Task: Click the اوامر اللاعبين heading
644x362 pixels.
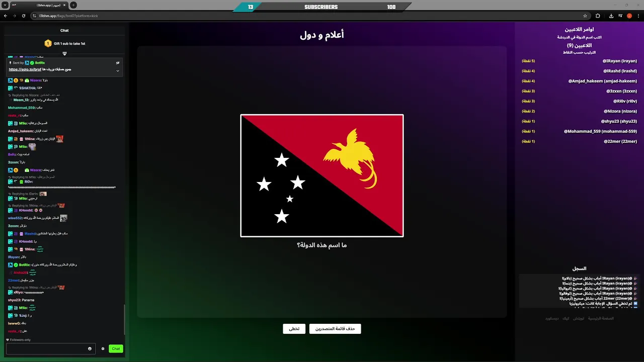Action: (x=579, y=30)
